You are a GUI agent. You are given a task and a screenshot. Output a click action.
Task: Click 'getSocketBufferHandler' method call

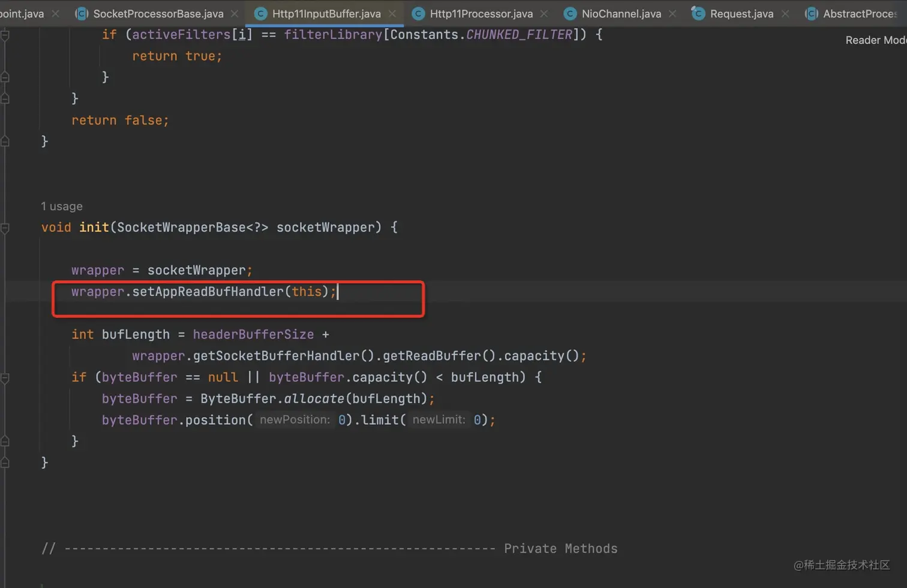click(276, 356)
